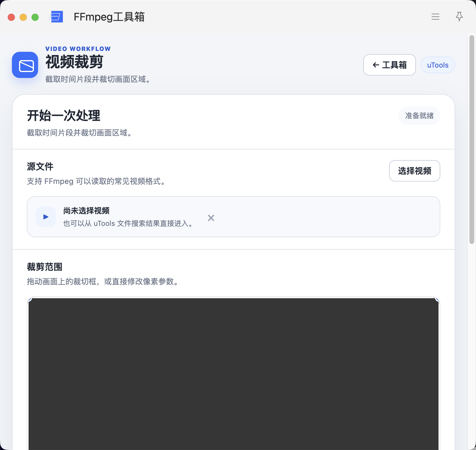Click the dark video preview crop area
Screen dimensions: 476x450
click(x=234, y=374)
